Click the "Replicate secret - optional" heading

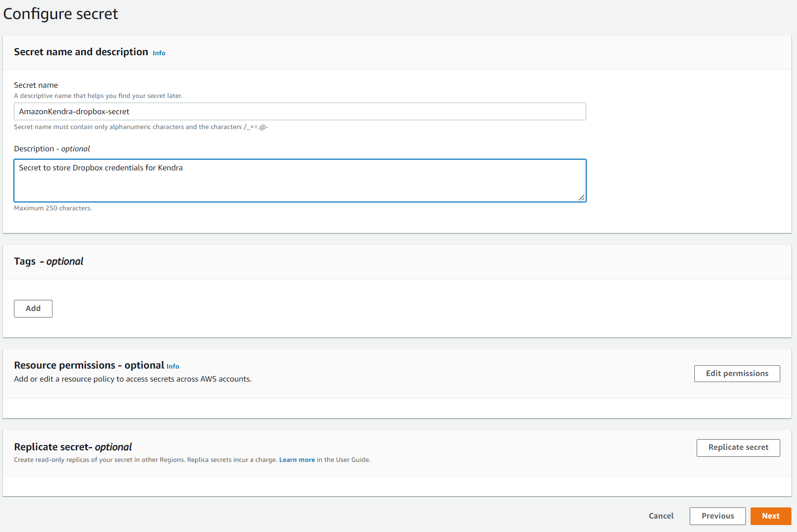[73, 447]
